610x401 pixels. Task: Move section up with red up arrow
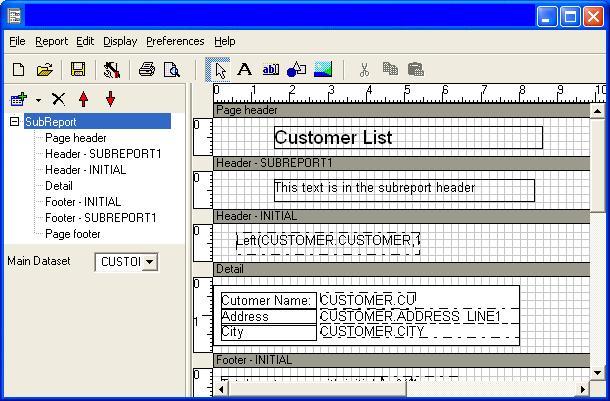click(x=84, y=99)
